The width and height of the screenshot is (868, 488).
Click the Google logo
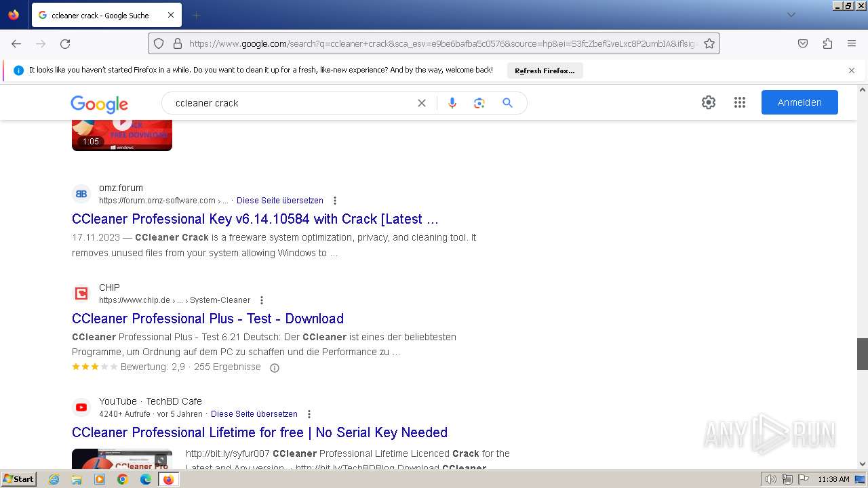pyautogui.click(x=99, y=103)
